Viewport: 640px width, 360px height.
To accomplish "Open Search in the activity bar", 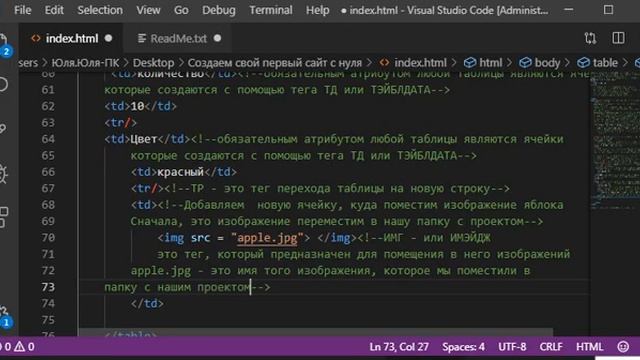I will (x=3, y=84).
